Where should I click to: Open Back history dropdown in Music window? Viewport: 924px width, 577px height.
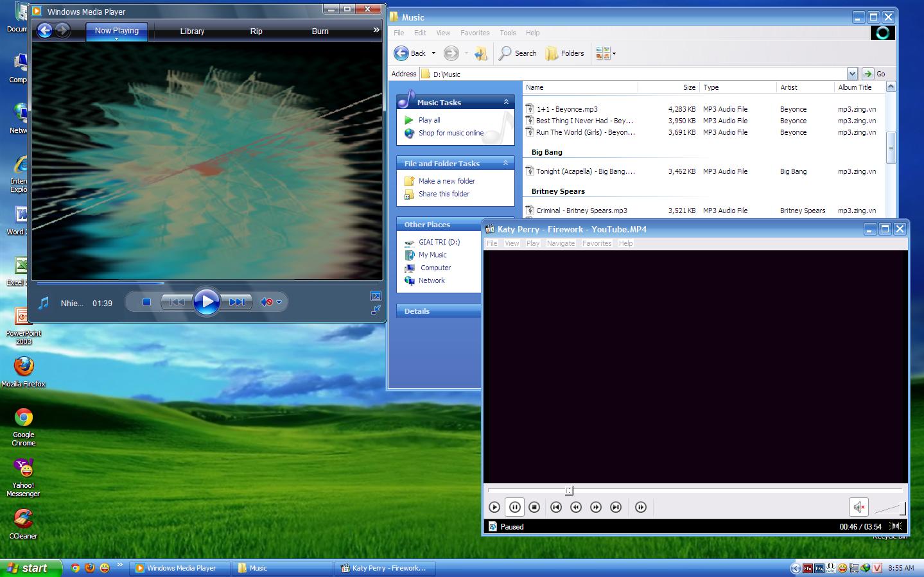tap(433, 53)
